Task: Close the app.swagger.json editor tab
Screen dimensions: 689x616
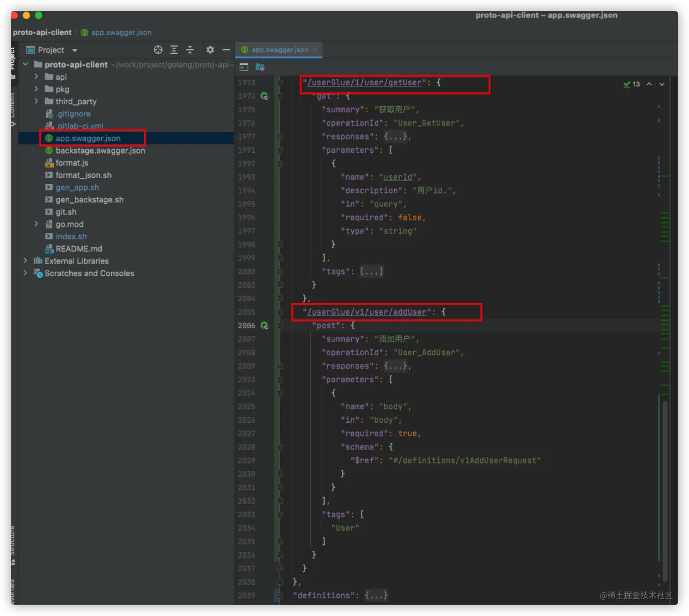Action: click(315, 50)
